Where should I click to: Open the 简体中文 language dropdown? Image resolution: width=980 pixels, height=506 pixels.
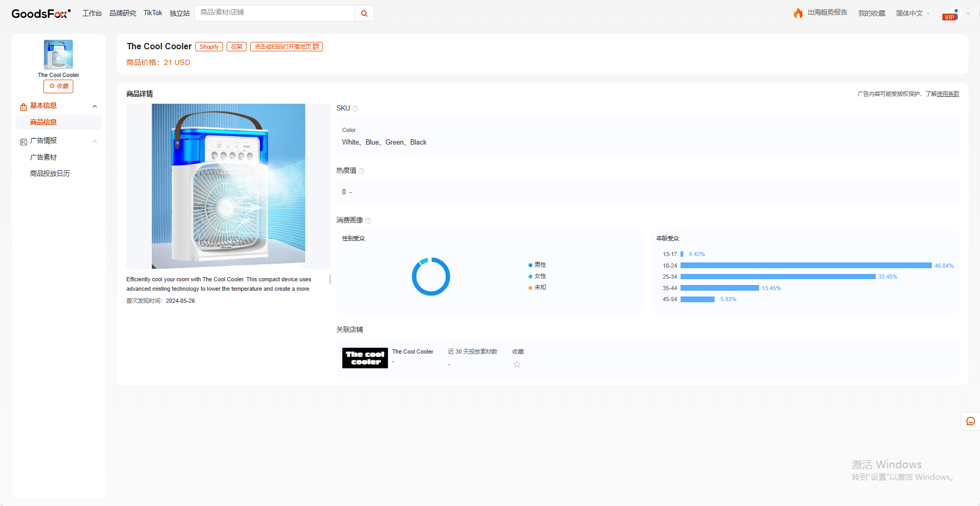pos(912,14)
